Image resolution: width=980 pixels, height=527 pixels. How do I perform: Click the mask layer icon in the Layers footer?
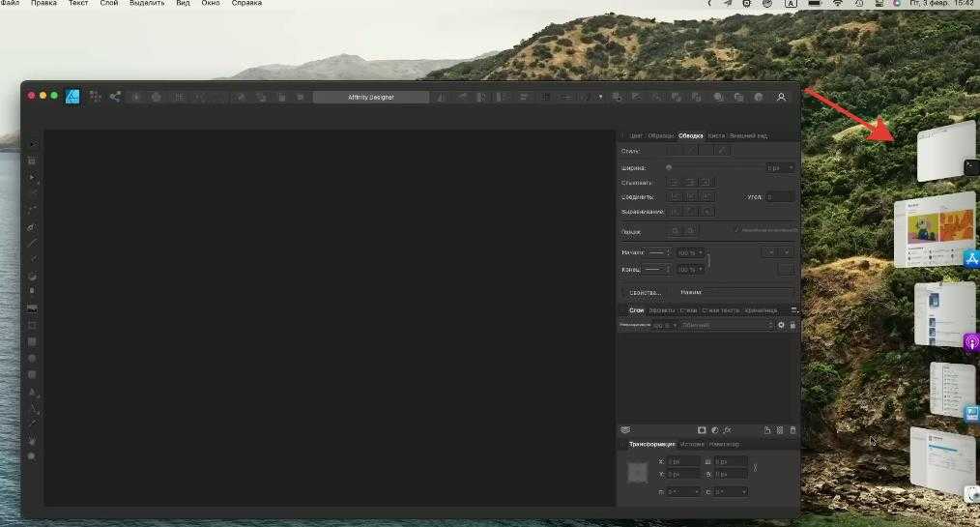point(702,429)
